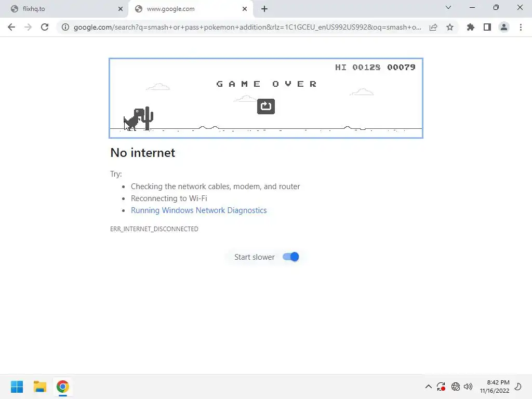Reload the current page
Viewport: 532px width, 399px height.
(x=45, y=27)
